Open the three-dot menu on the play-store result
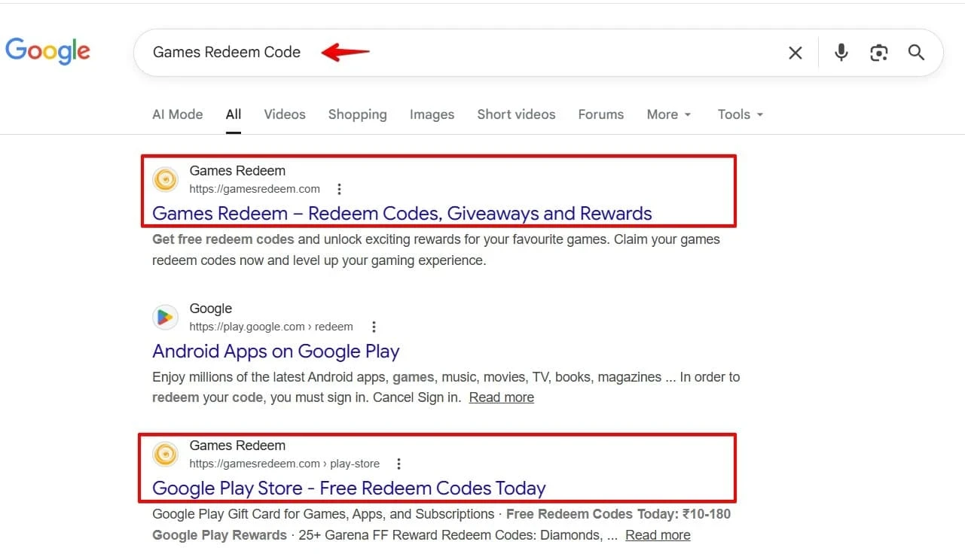Viewport: 965px width, 560px height. click(399, 464)
